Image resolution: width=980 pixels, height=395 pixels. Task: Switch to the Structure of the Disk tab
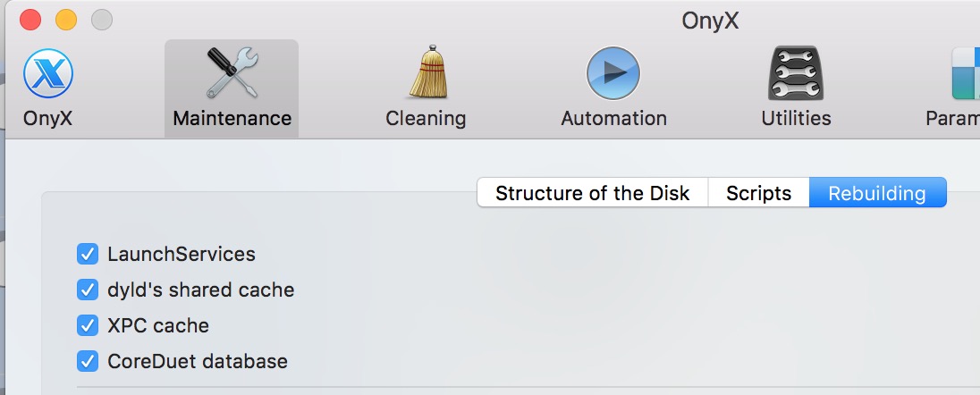pyautogui.click(x=593, y=193)
